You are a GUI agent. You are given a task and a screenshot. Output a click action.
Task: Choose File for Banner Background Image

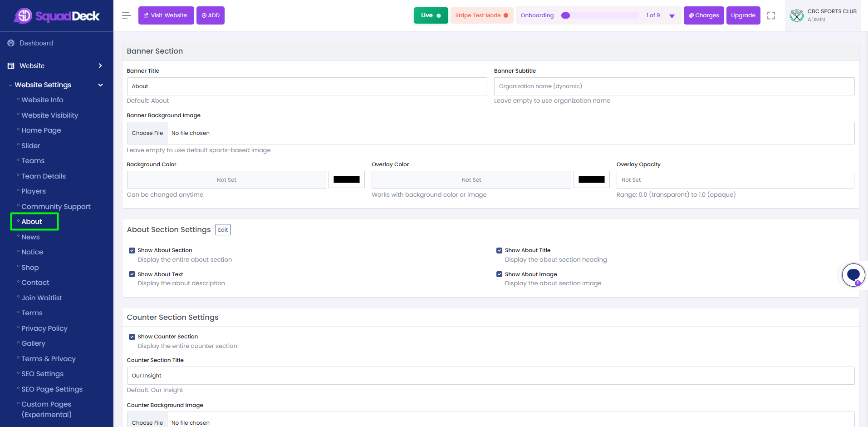click(147, 133)
